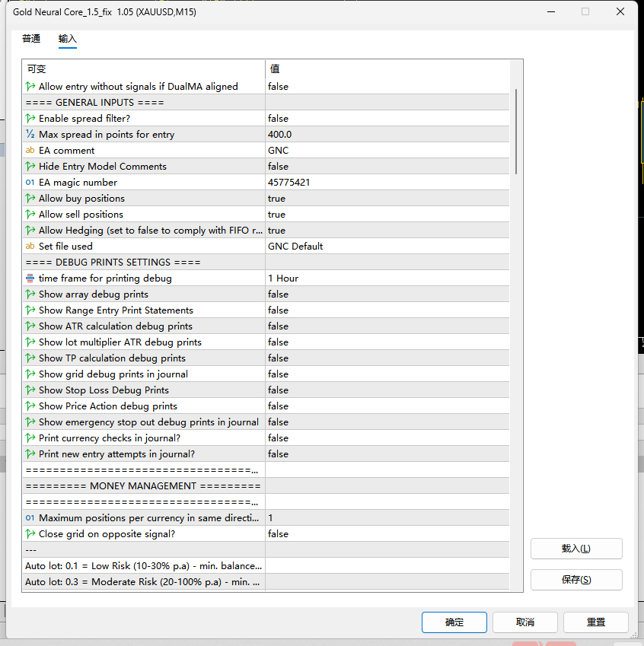Click the ½ double-type icon for Max spread
Screen dimensions: 644x646
(x=30, y=135)
